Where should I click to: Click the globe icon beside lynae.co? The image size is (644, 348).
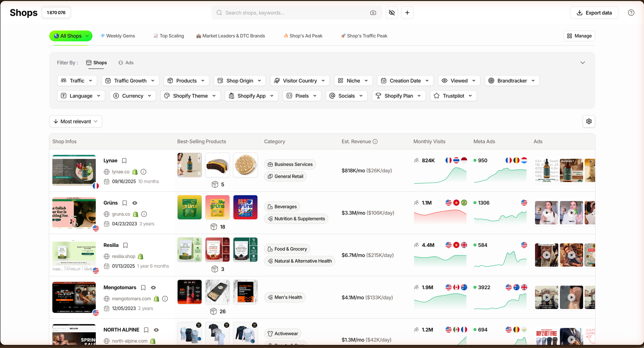pyautogui.click(x=107, y=172)
